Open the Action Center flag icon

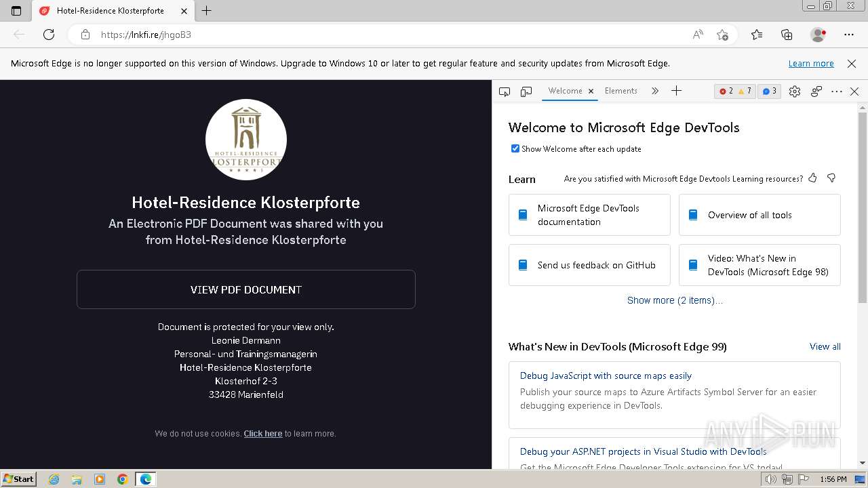(802, 479)
